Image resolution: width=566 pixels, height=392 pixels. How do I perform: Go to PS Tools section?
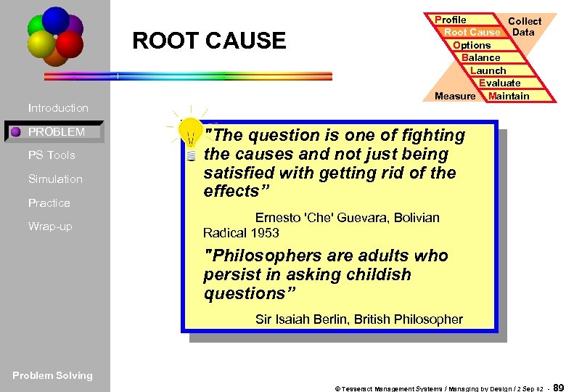click(x=52, y=155)
